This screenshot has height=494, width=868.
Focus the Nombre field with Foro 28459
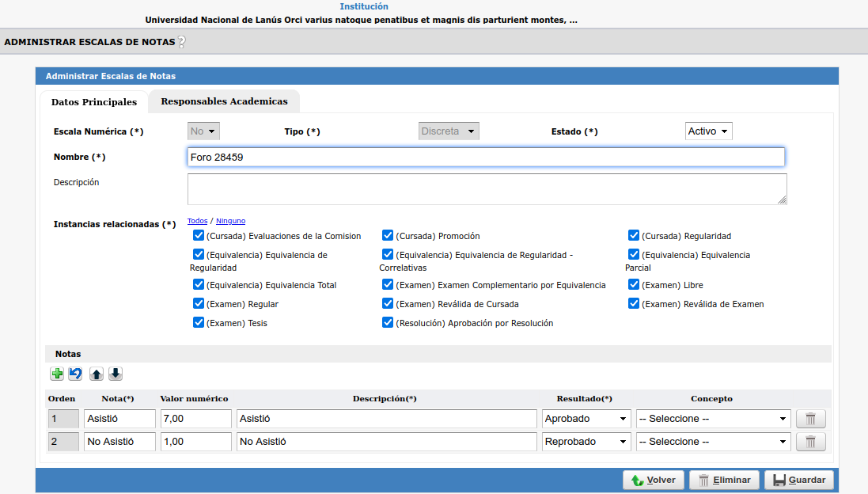tap(486, 158)
